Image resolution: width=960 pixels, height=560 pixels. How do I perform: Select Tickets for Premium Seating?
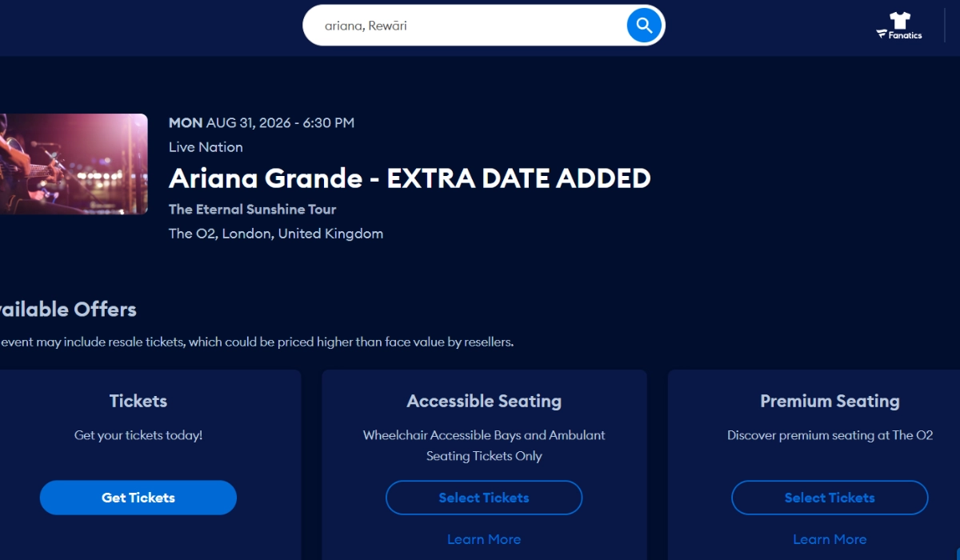click(x=830, y=497)
